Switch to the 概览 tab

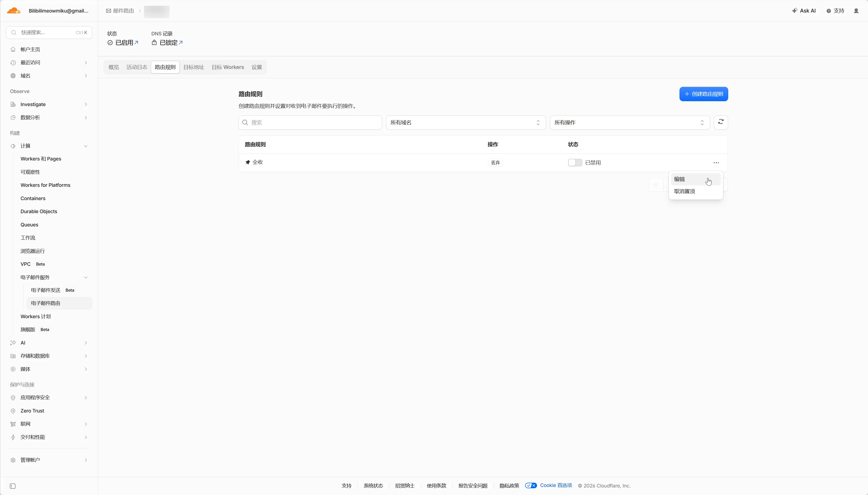click(114, 67)
